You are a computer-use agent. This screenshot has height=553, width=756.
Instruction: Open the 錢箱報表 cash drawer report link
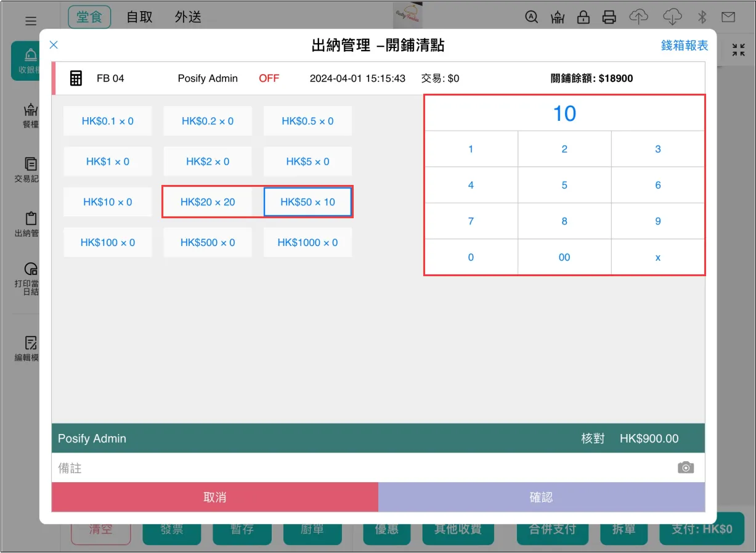(684, 46)
